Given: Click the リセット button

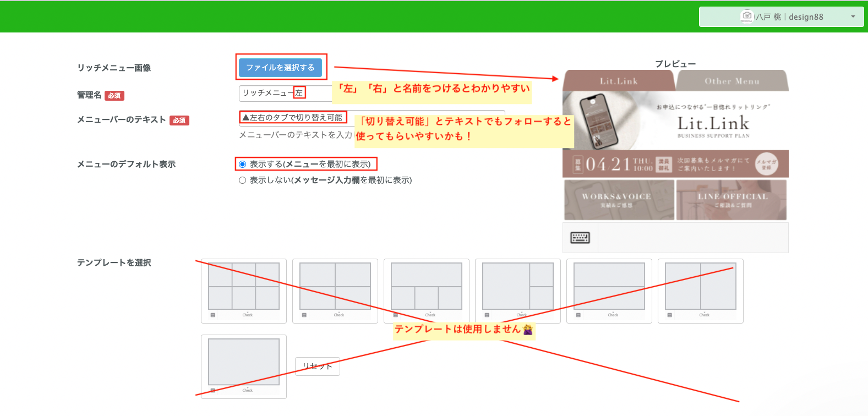Looking at the screenshot, I should [x=318, y=366].
